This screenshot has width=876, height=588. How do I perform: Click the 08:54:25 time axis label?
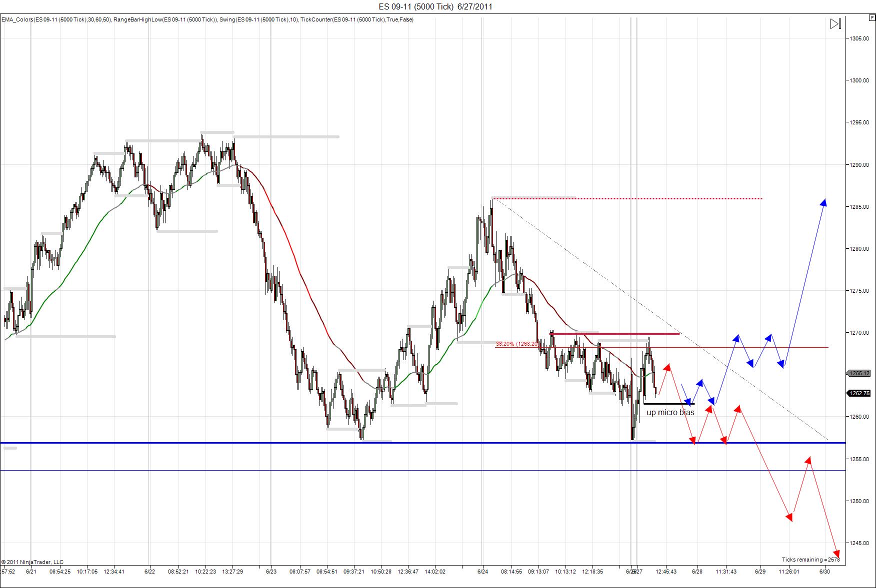pos(59,572)
